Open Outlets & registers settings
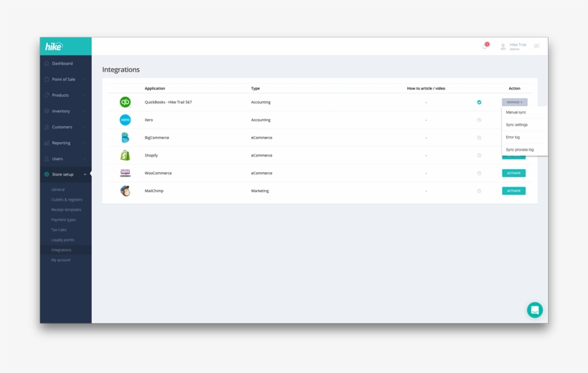 click(67, 199)
